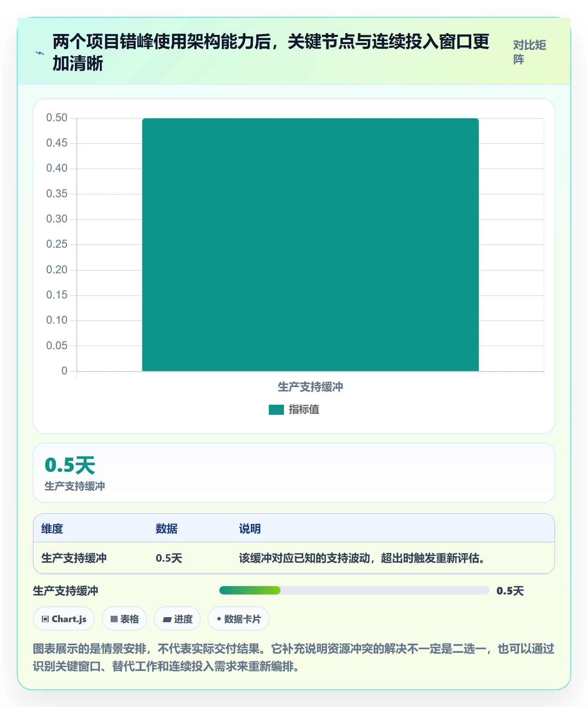Screen dimensions: 588x707
Task: Click the 生产支持缓冲 progress label
Action: (x=66, y=591)
